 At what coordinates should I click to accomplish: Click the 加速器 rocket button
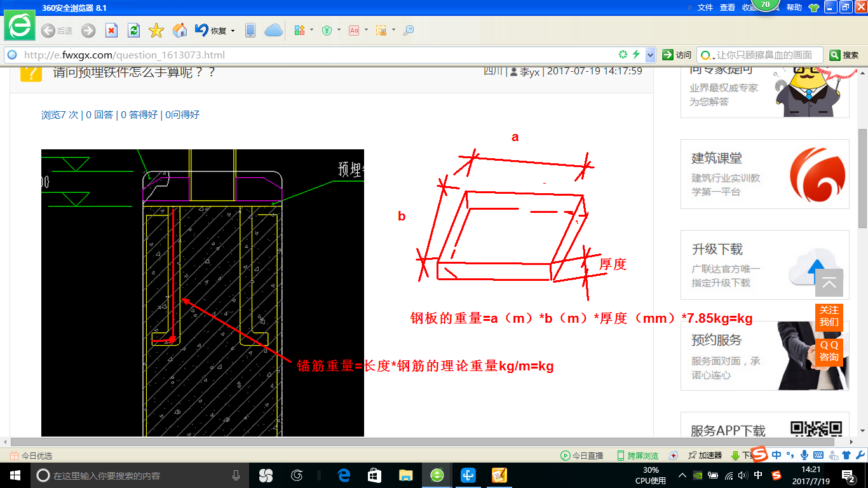[705, 456]
